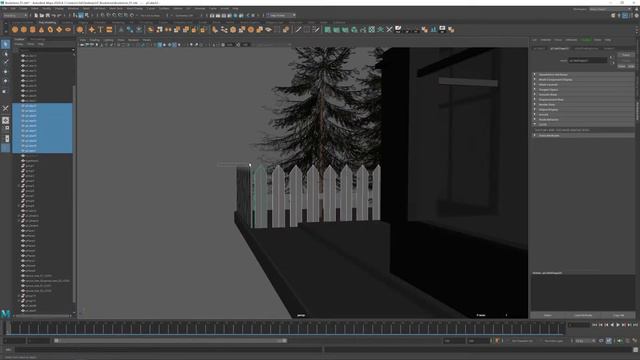Click the Select button in Attribute Editor
The width and height of the screenshot is (640, 360).
(x=547, y=315)
